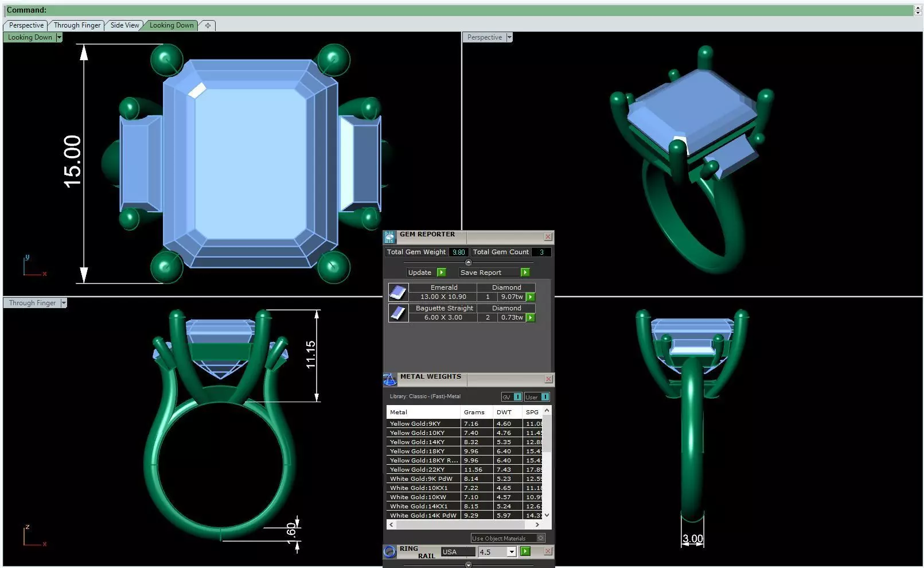Click the Metal Weights vertical scrollbar thumb
The width and height of the screenshot is (924, 568).
(547, 434)
